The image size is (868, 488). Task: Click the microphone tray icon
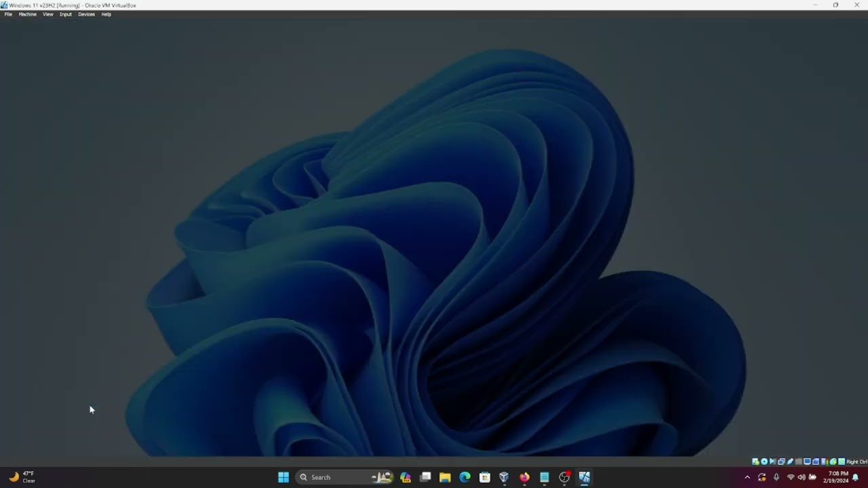pos(776,477)
